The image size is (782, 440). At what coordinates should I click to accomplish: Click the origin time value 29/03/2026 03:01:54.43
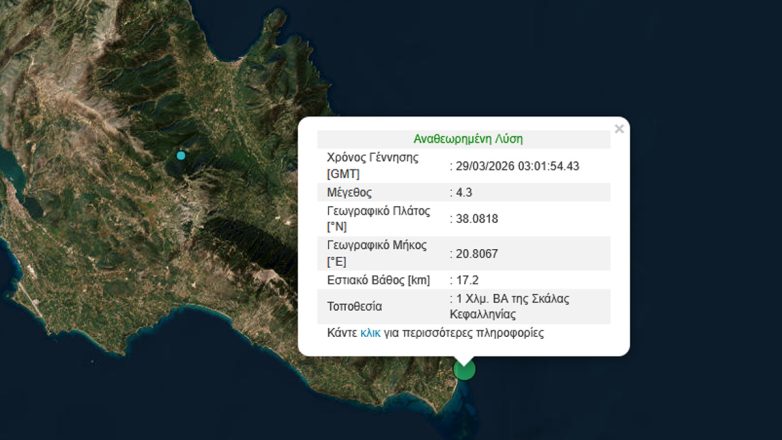click(517, 166)
